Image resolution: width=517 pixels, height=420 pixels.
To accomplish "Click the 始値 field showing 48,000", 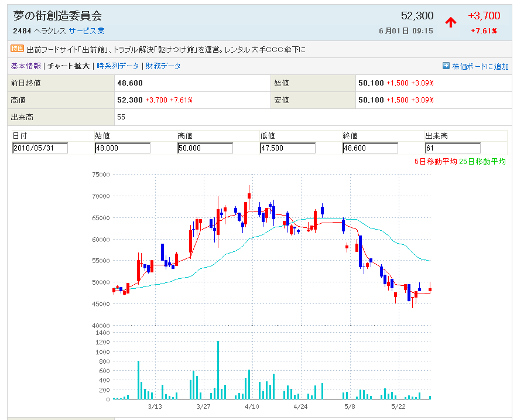I will coord(122,148).
